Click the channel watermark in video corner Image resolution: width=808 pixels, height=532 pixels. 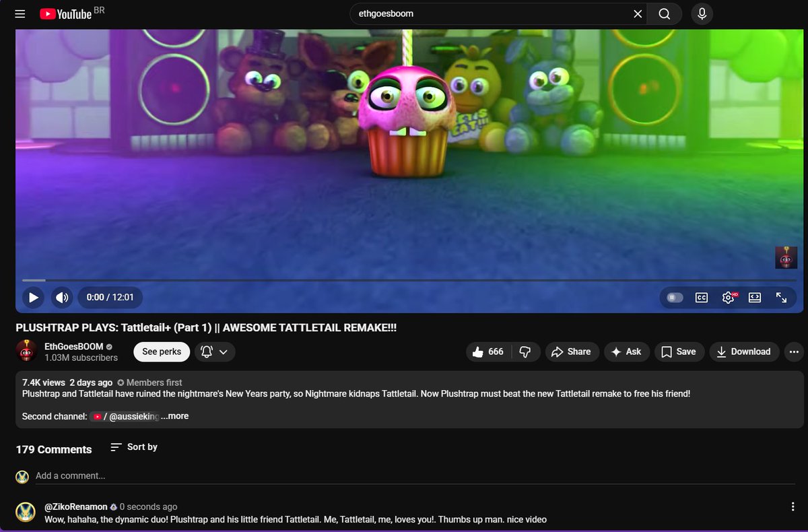click(786, 258)
